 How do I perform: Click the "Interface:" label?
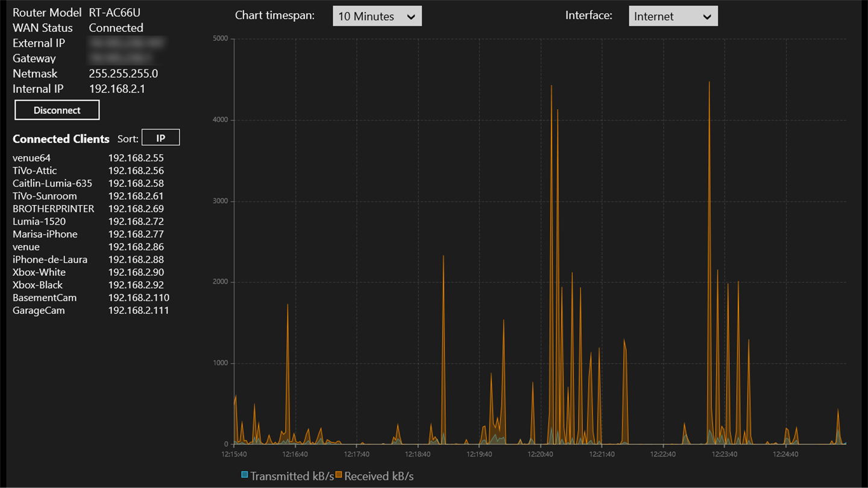click(589, 16)
